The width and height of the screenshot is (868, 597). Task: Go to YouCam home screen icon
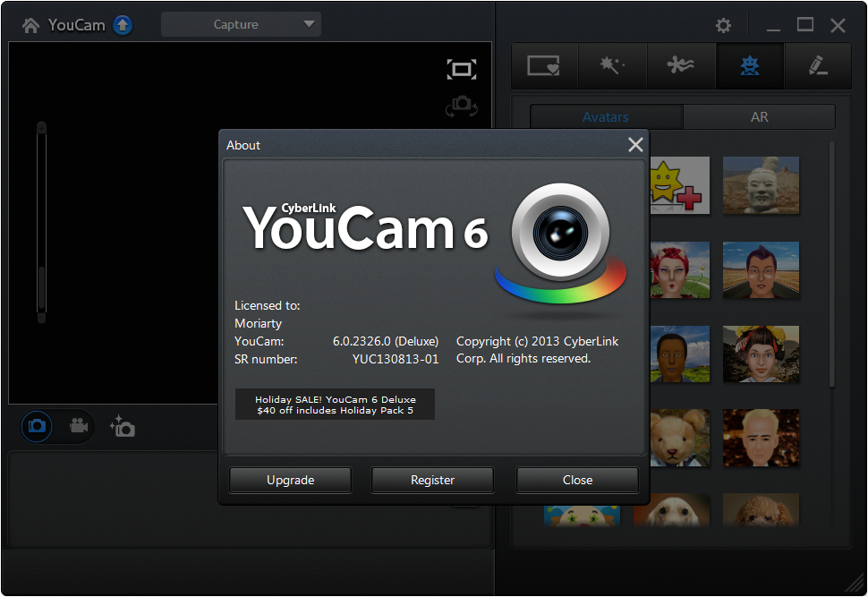point(31,25)
